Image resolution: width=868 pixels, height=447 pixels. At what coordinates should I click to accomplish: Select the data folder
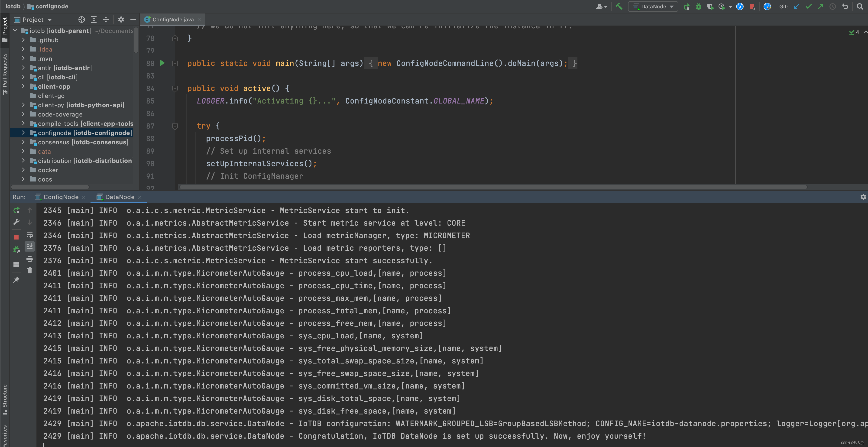tap(44, 151)
